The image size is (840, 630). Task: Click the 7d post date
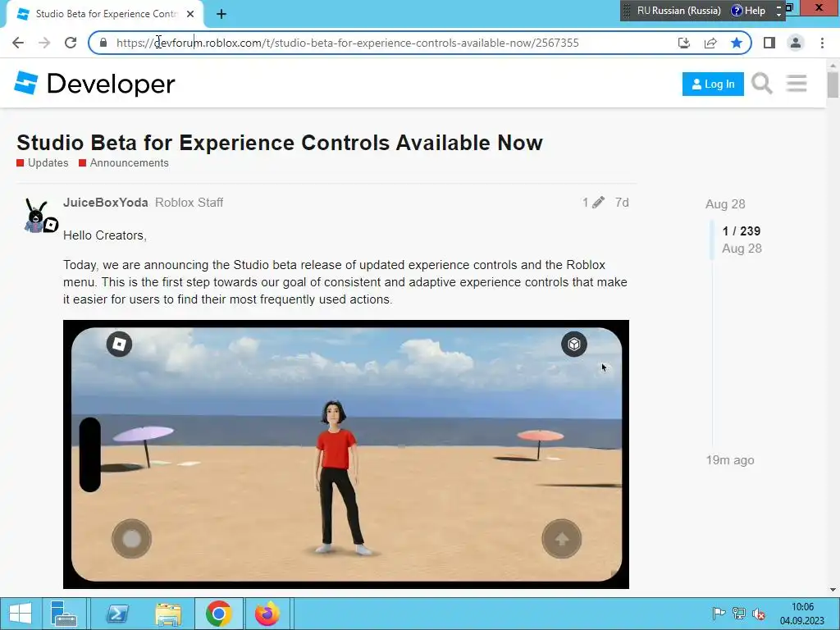pyautogui.click(x=622, y=203)
